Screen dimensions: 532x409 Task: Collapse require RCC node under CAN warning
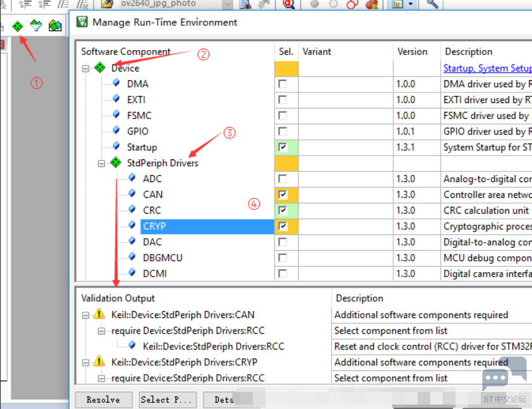(101, 331)
